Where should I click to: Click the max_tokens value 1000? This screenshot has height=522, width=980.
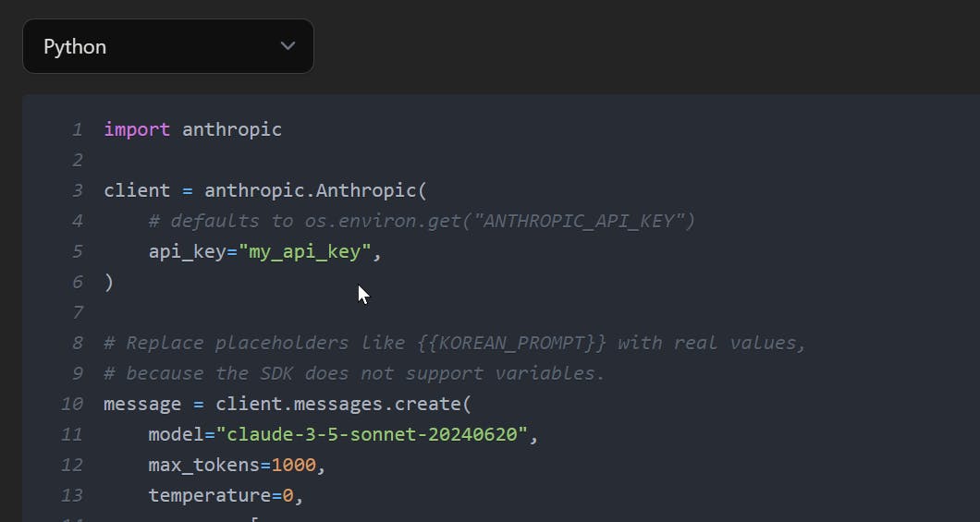294,465
